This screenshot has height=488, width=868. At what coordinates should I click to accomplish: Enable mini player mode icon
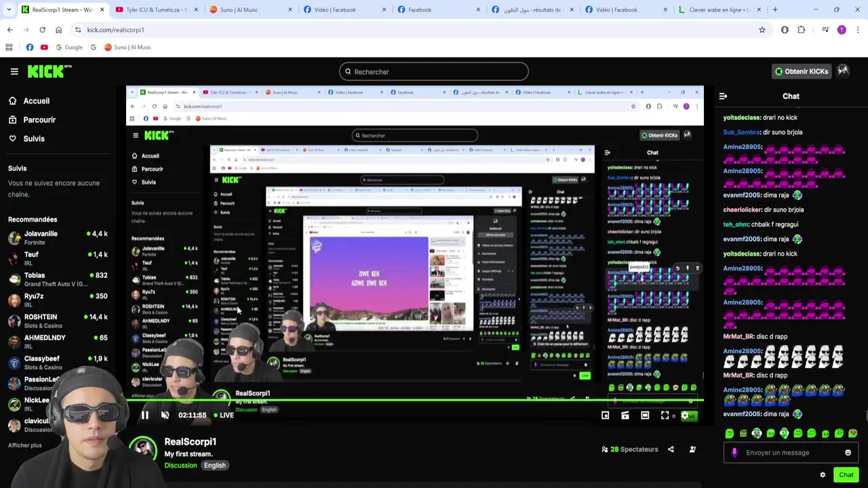point(606,415)
